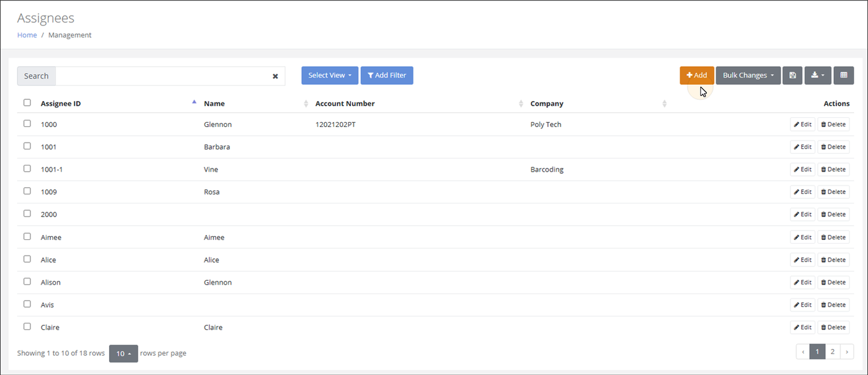868x375 pixels.
Task: Sort by the Assignee ID column
Action: pyautogui.click(x=61, y=104)
